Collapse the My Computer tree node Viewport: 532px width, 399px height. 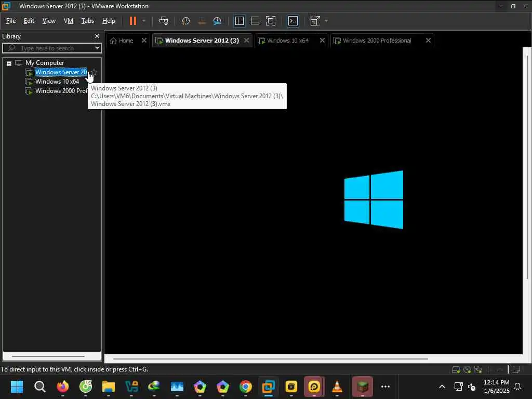[x=9, y=63]
